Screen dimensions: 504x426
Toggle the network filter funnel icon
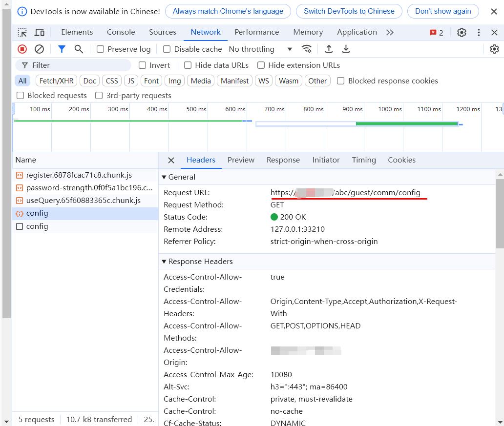pos(62,49)
